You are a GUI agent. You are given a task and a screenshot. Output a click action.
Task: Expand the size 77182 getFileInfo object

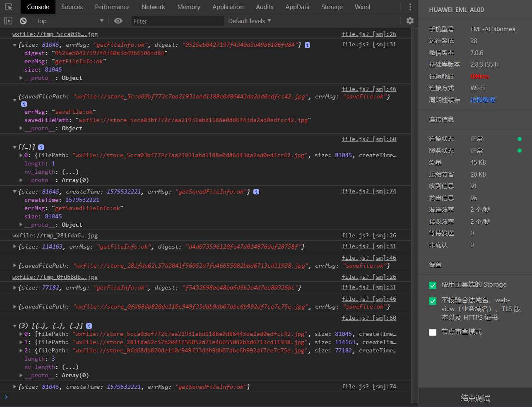point(15,288)
